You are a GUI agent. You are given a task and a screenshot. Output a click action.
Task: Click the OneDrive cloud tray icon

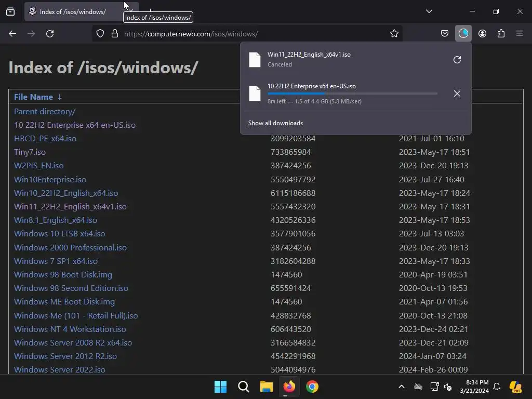(x=418, y=387)
